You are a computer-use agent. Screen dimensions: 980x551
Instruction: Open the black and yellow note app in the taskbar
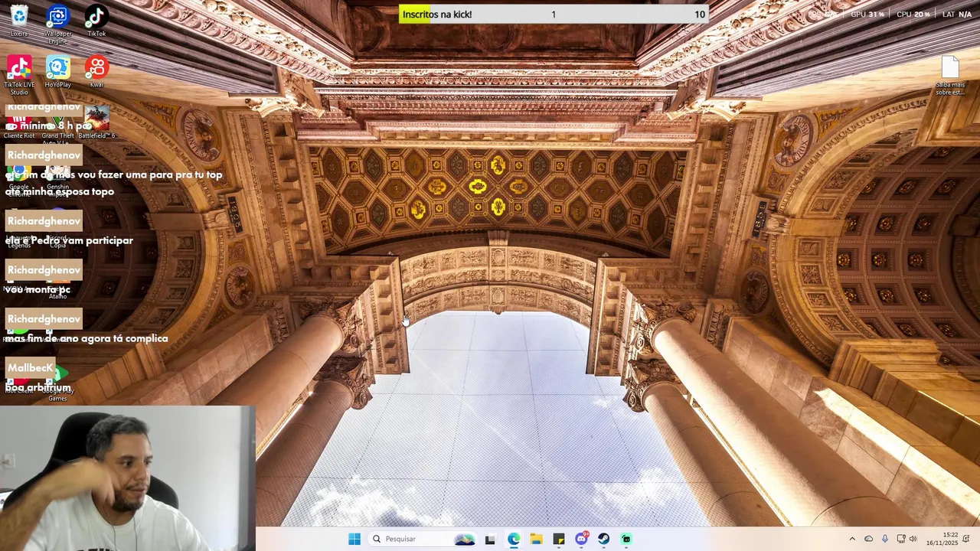click(559, 539)
